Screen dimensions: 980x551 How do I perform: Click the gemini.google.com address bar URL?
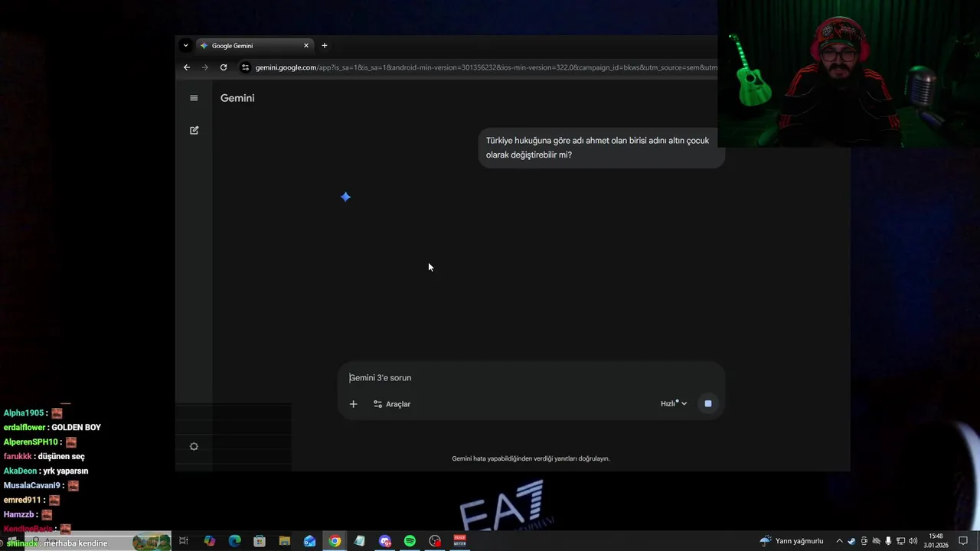(x=485, y=67)
